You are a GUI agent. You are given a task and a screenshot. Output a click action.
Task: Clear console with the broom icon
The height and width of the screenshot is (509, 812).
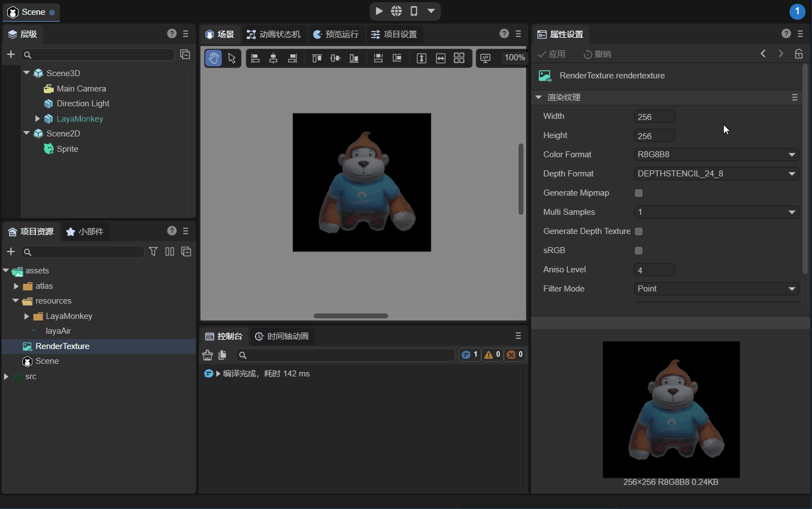point(208,355)
